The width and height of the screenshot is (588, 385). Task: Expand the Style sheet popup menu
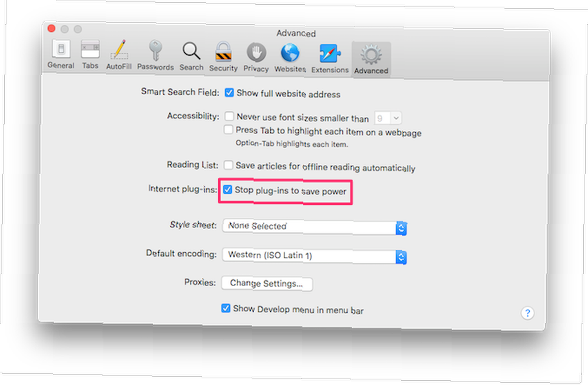pyautogui.click(x=315, y=227)
